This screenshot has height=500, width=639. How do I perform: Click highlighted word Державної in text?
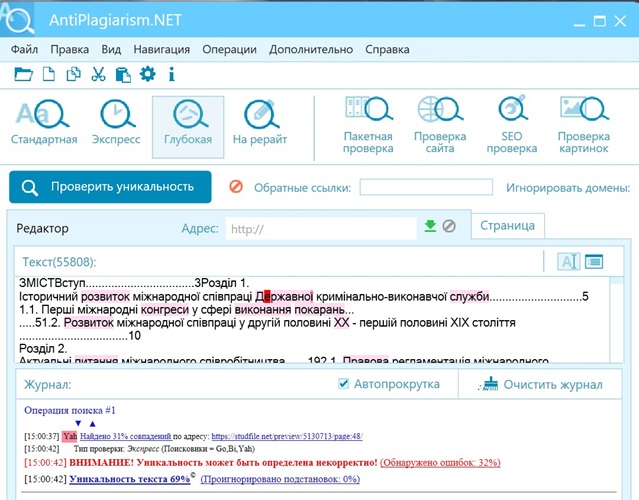(284, 296)
